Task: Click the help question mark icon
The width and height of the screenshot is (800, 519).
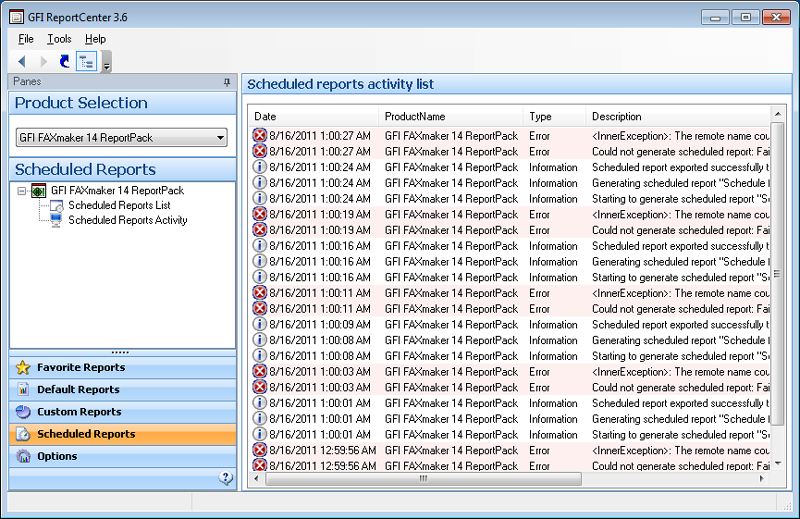Action: pos(226,478)
